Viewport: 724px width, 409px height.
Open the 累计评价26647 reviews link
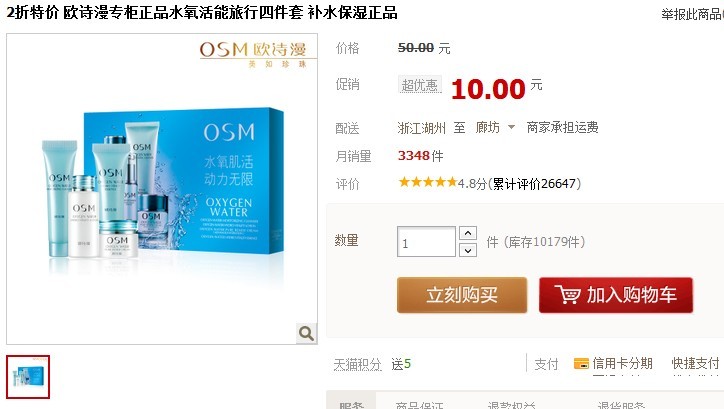coord(535,184)
